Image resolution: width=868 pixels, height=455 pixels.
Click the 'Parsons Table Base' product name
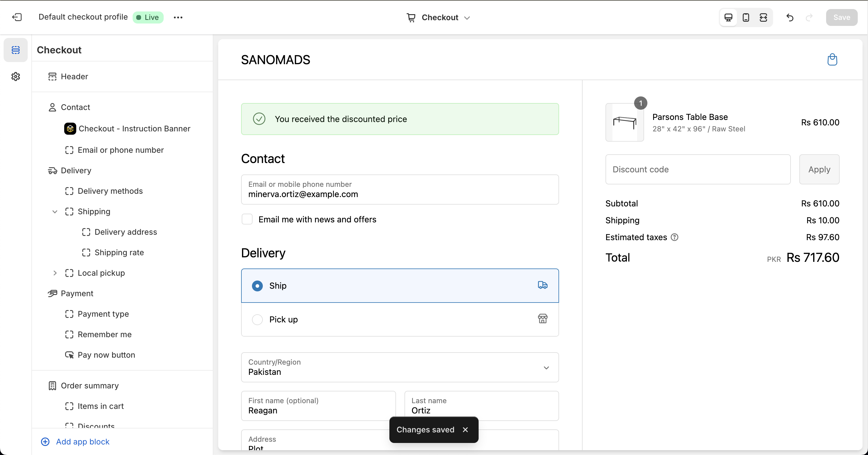[x=690, y=117]
